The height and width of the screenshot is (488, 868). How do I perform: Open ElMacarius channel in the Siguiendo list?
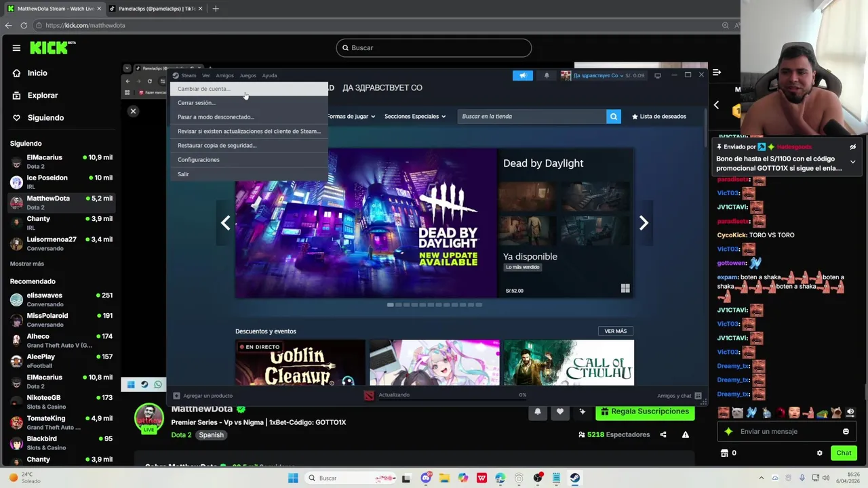[62, 161]
